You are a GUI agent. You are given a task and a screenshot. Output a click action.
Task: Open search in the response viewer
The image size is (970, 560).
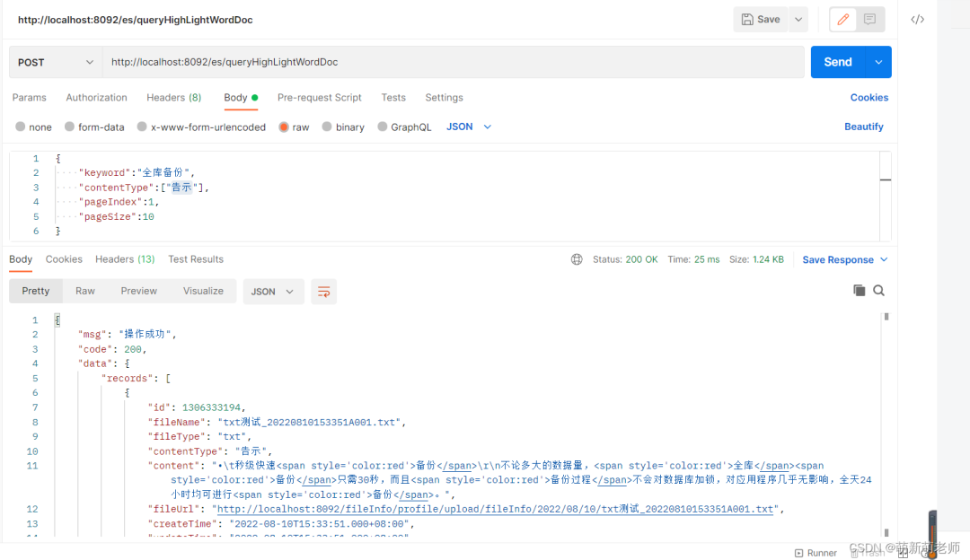[x=878, y=290]
